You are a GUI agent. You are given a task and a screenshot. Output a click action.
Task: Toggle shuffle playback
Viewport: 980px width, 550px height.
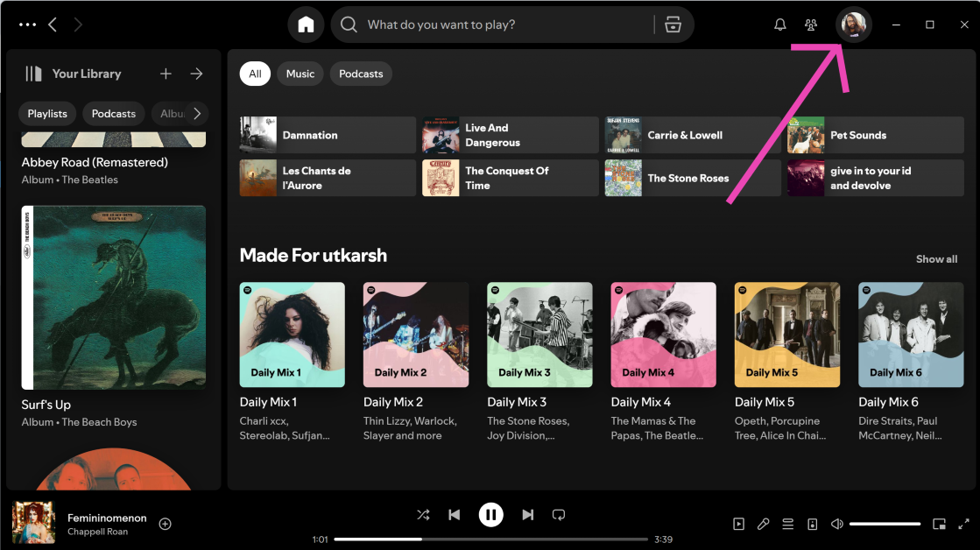423,515
